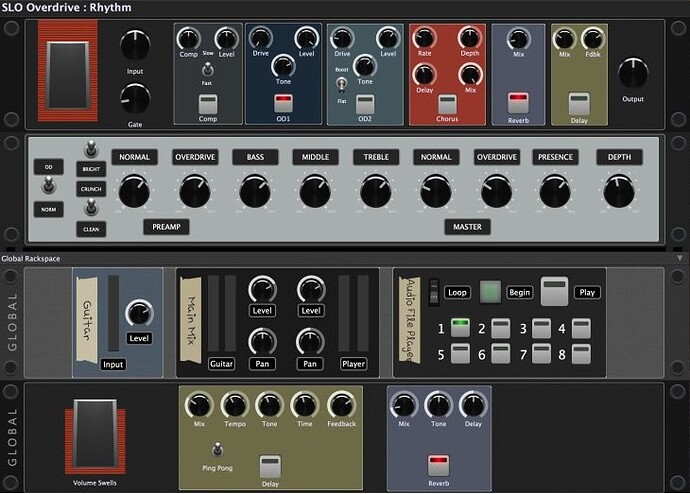Image resolution: width=690 pixels, height=494 pixels.
Task: Click the top rack Reverb Mix knob
Action: point(518,39)
